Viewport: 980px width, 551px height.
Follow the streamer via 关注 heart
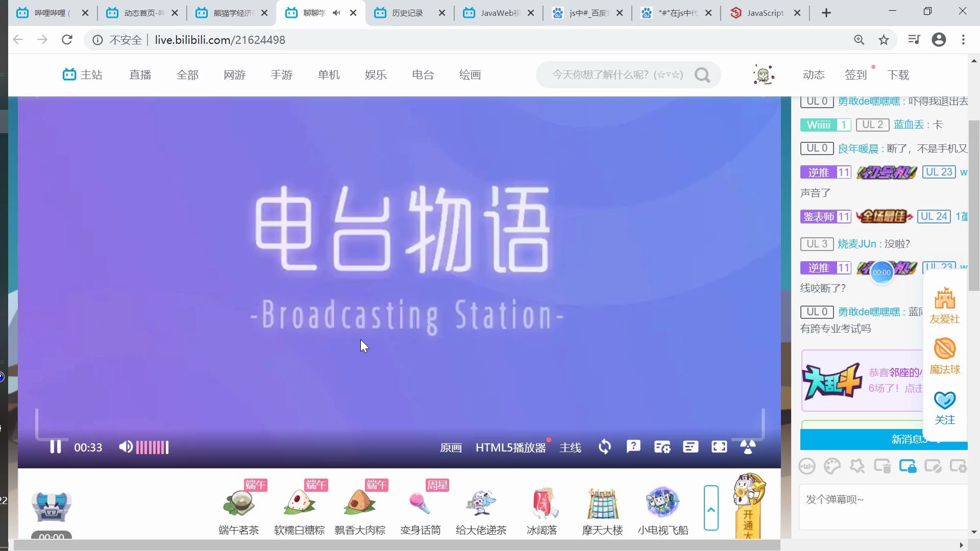point(945,408)
